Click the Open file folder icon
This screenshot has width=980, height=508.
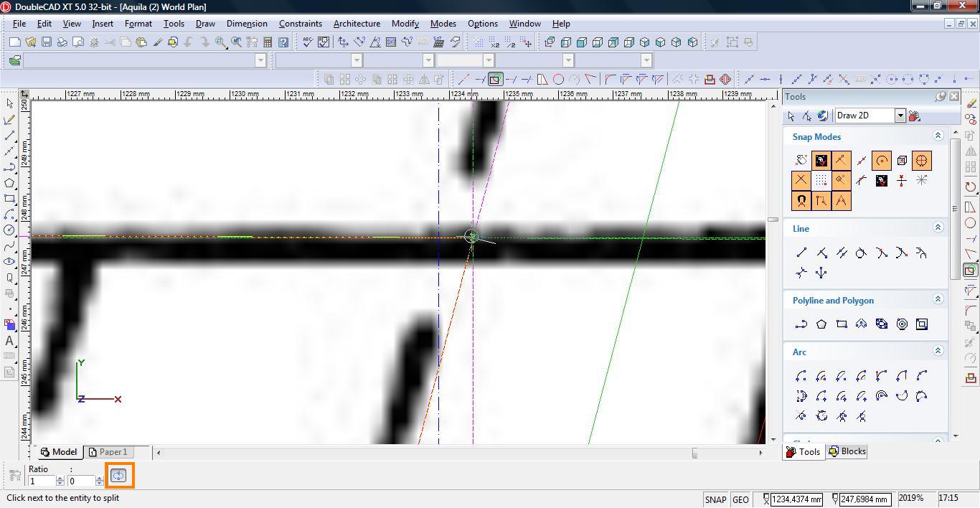click(x=30, y=42)
